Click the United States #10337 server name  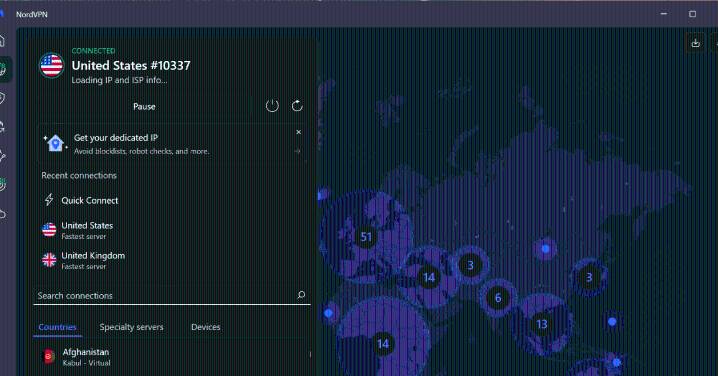coord(131,65)
